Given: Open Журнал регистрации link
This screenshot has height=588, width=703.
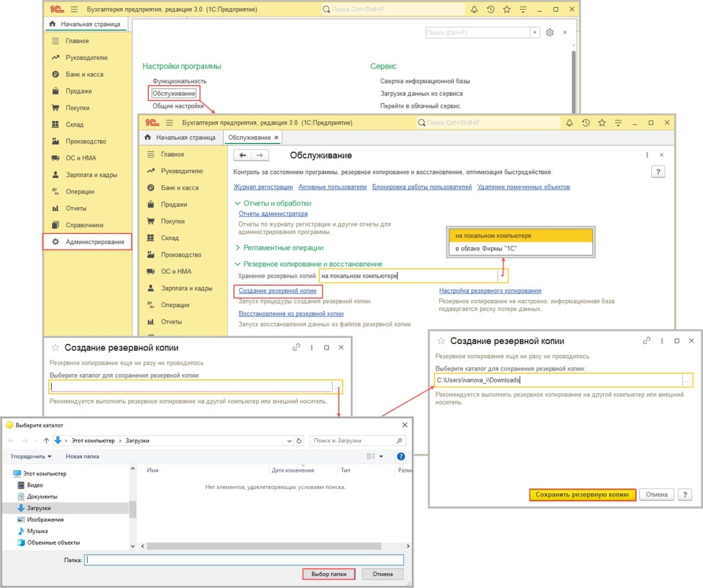Looking at the screenshot, I should (263, 187).
